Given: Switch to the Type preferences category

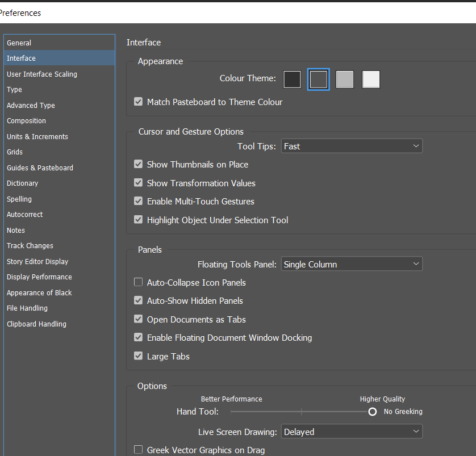Looking at the screenshot, I should coord(14,89).
